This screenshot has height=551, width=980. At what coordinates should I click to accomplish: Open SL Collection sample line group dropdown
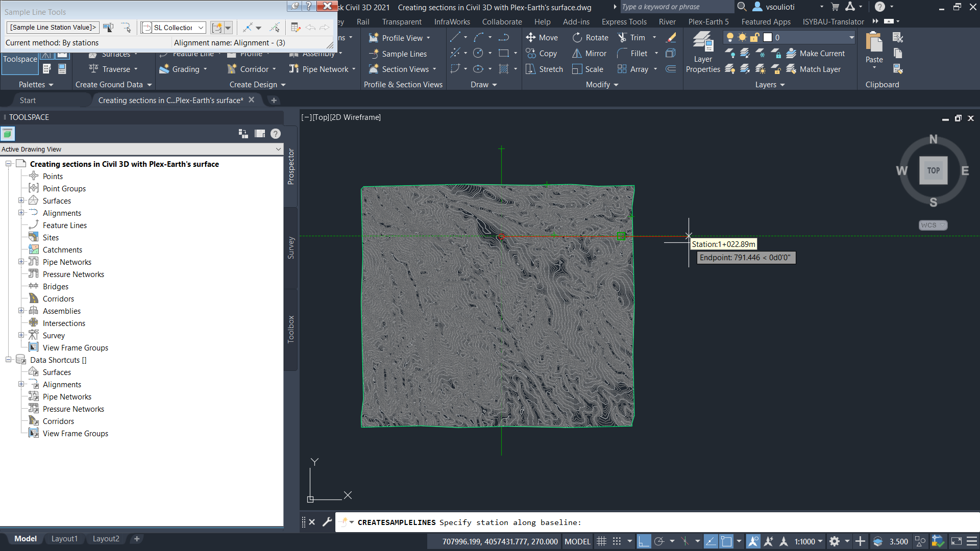coord(201,28)
